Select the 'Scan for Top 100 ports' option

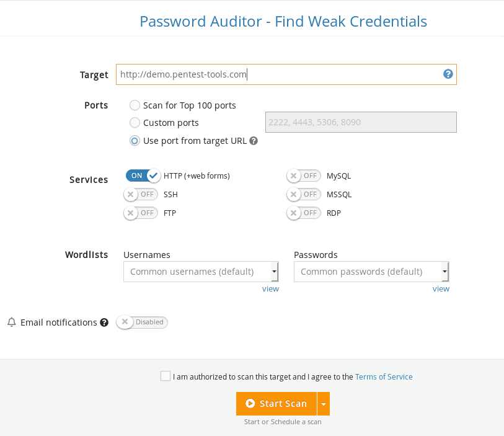click(x=135, y=105)
